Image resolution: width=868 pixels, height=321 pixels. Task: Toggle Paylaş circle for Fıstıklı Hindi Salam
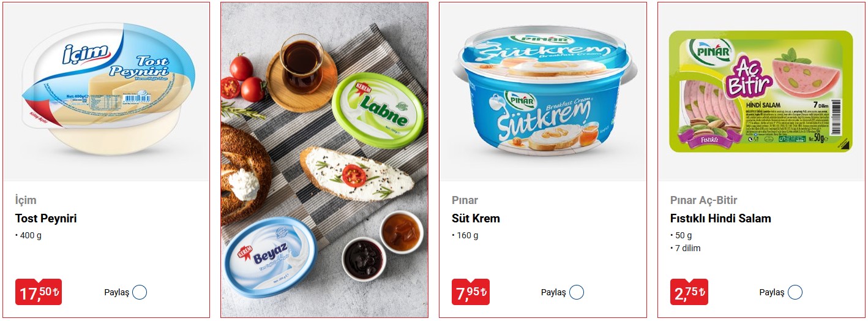tap(795, 292)
